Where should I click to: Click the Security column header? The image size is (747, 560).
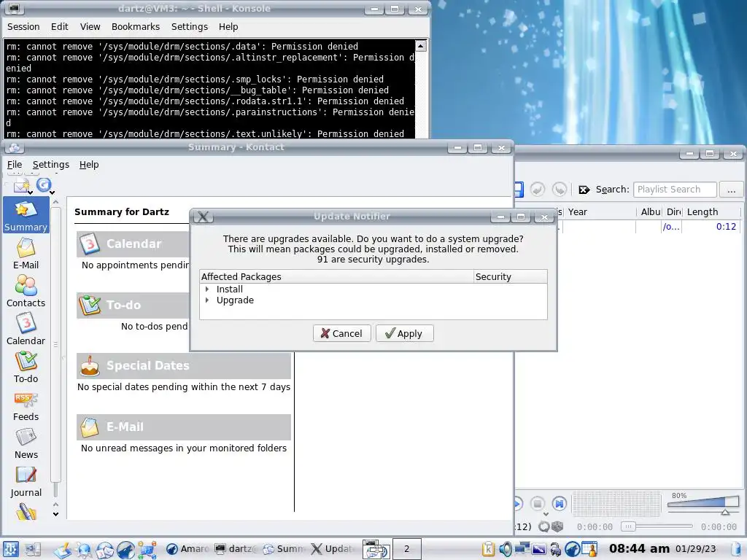click(510, 276)
